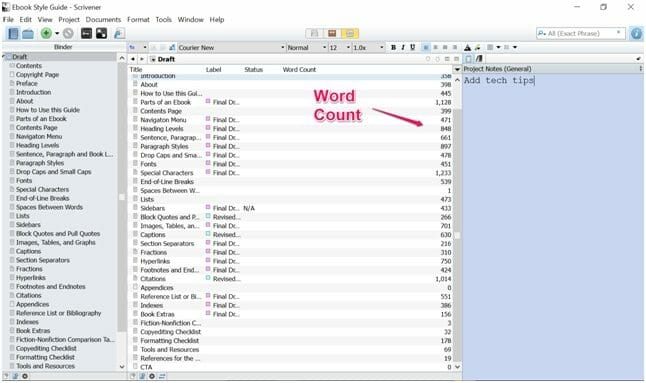Open the list style dropdown arrow
The height and width of the screenshot is (383, 646).
click(515, 47)
